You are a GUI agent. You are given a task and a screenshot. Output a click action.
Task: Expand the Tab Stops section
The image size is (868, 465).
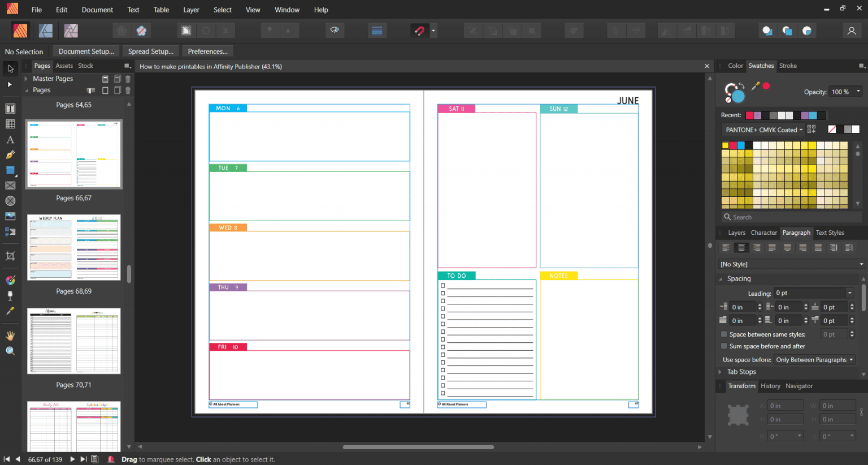pyautogui.click(x=720, y=372)
